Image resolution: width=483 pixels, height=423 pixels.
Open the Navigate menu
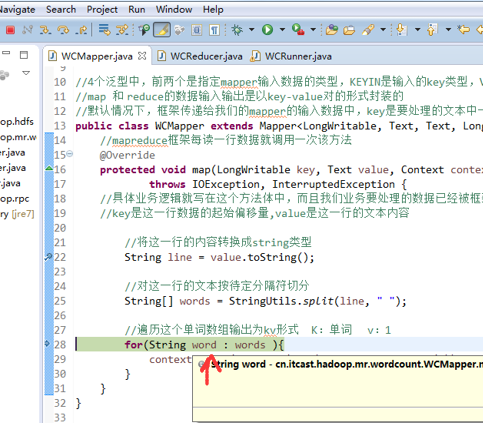coord(17,10)
